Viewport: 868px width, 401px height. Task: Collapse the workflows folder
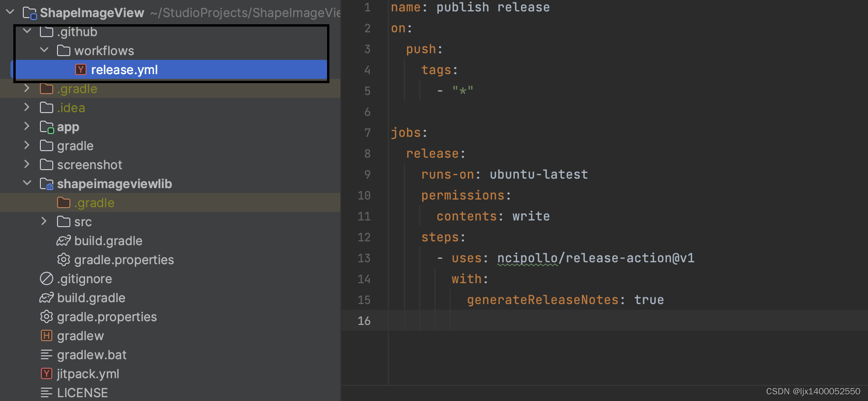pyautogui.click(x=44, y=50)
